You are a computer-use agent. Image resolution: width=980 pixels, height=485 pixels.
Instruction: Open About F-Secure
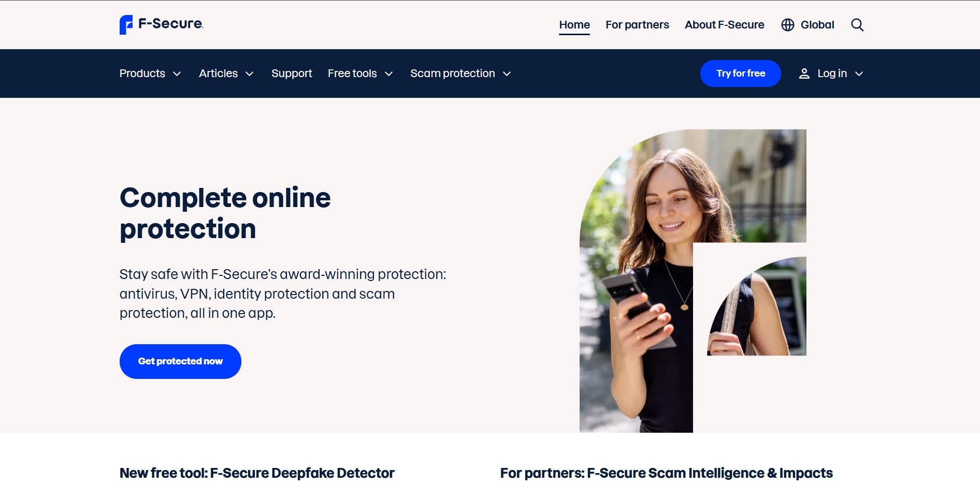tap(724, 25)
